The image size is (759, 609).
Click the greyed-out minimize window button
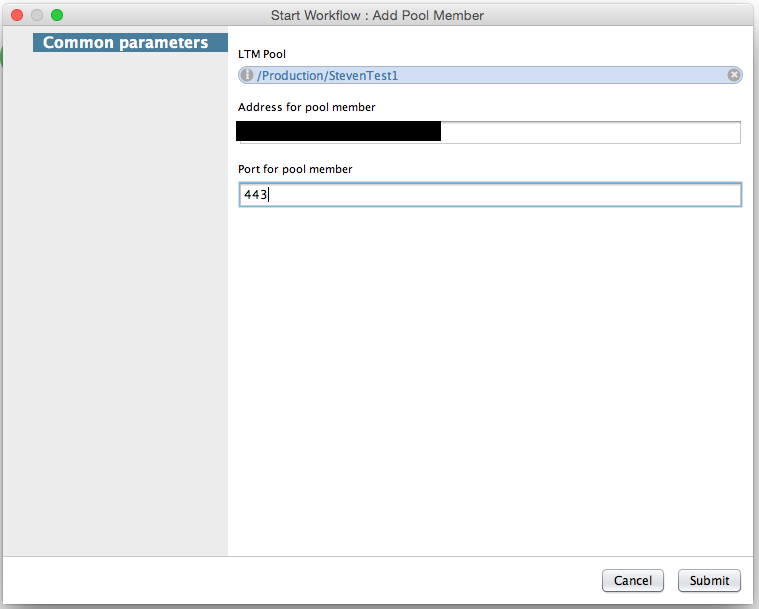(37, 15)
